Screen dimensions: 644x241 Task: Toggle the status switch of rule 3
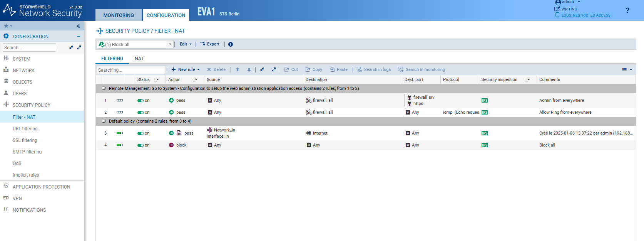tap(141, 133)
